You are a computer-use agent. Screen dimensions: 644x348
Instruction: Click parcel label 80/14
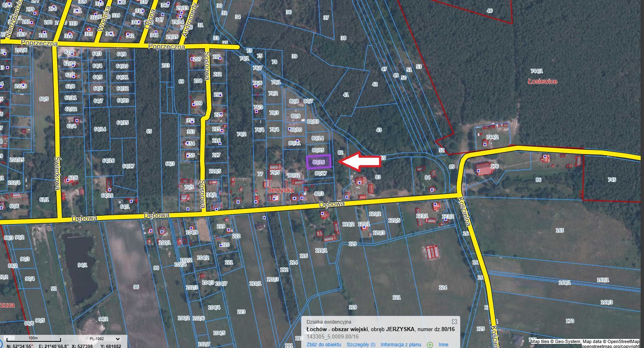tap(318, 138)
